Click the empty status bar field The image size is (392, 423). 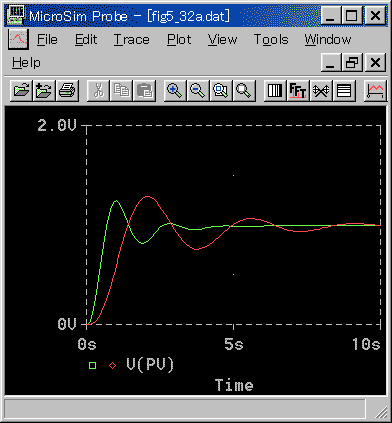pos(185,409)
